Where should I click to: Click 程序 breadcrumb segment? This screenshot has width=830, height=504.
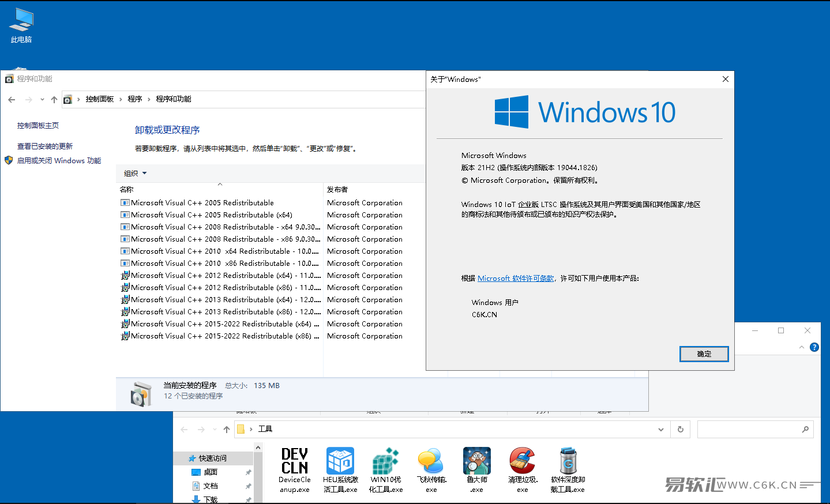(135, 99)
